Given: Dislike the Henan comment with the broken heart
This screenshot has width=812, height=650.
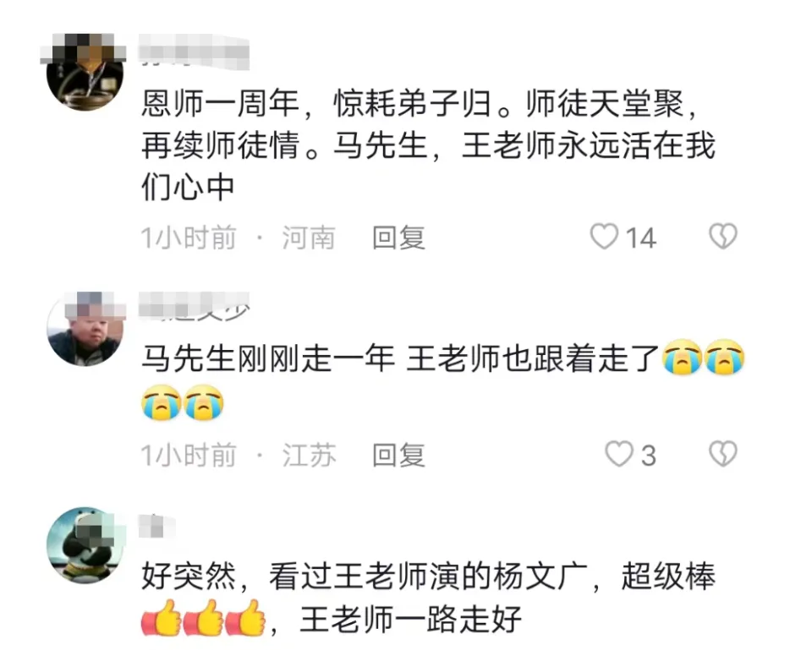Looking at the screenshot, I should (x=723, y=237).
